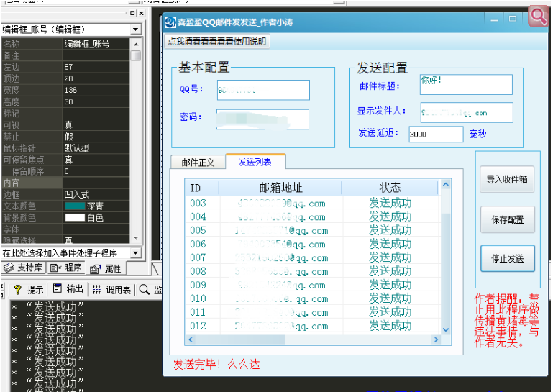Click the 显示发件人 input field
This screenshot has height=392, width=553.
click(467, 112)
